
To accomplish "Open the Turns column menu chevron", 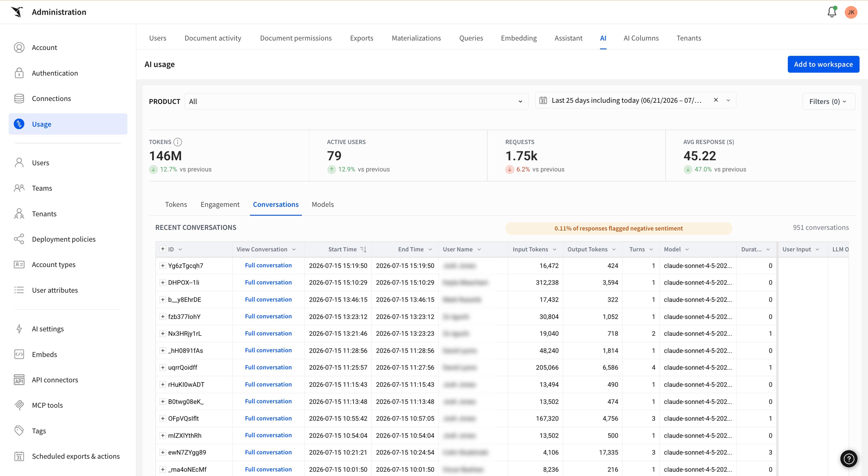I will (x=651, y=250).
